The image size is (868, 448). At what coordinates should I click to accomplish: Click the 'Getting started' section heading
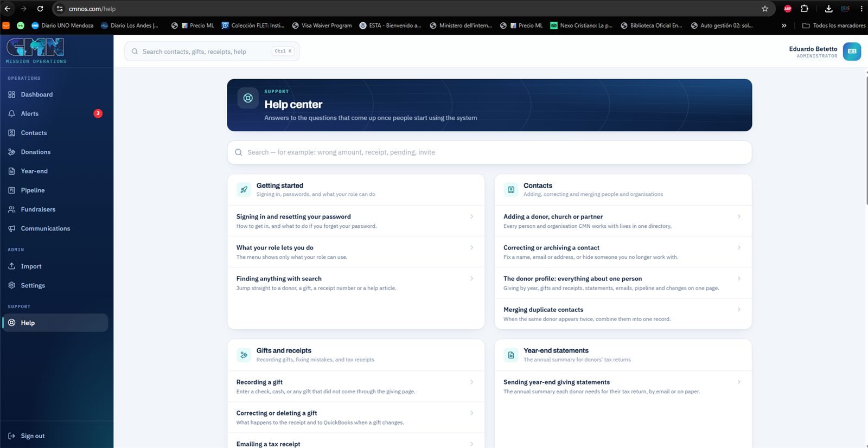(x=280, y=185)
